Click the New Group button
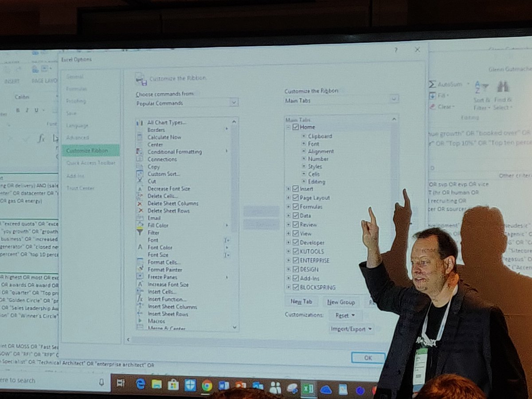Image resolution: width=532 pixels, height=399 pixels. click(x=341, y=302)
